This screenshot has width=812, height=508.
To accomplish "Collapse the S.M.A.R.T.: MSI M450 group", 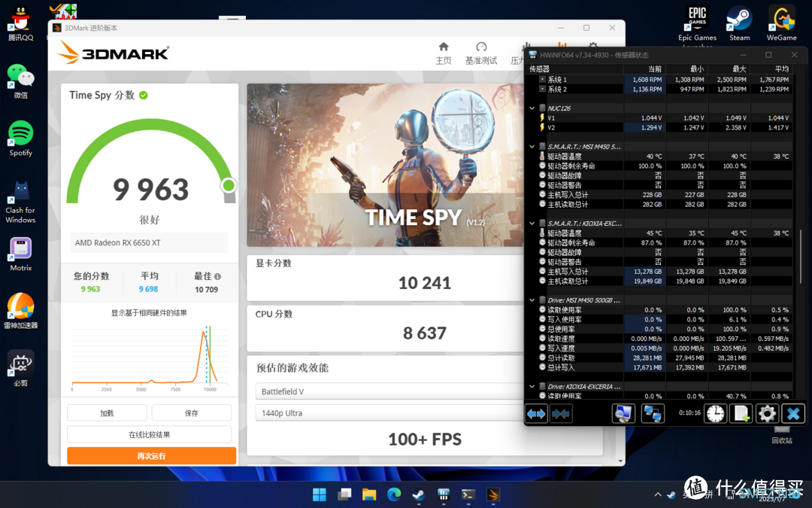I will pyautogui.click(x=532, y=147).
